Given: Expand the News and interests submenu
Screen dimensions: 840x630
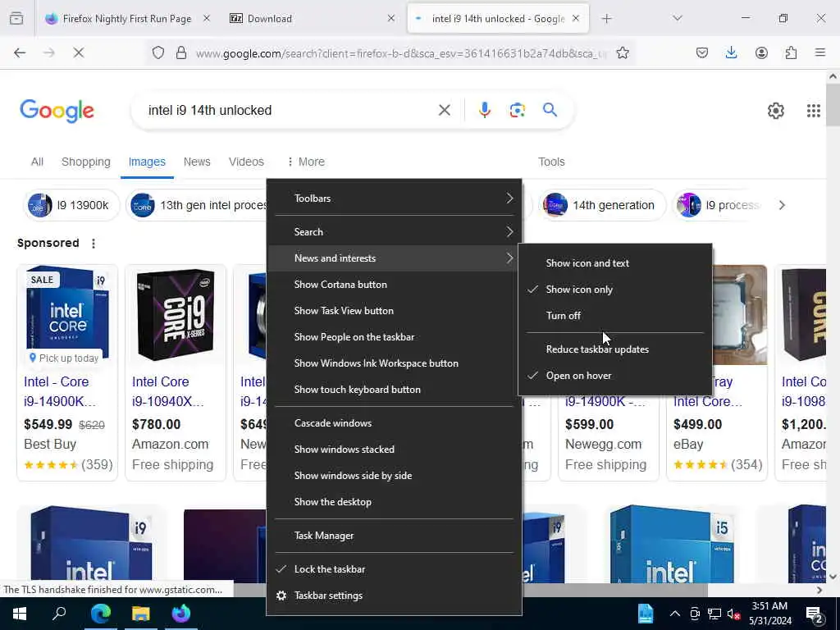Looking at the screenshot, I should pyautogui.click(x=394, y=258).
